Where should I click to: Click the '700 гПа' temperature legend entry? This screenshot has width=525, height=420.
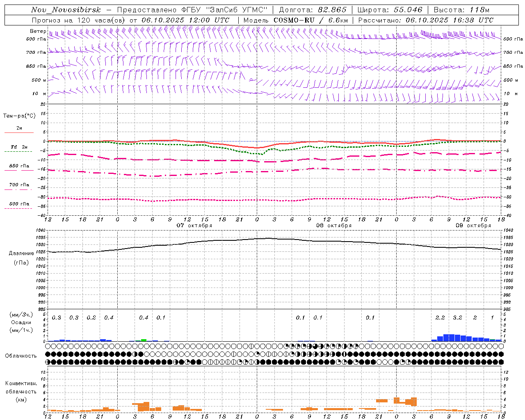coord(19,185)
